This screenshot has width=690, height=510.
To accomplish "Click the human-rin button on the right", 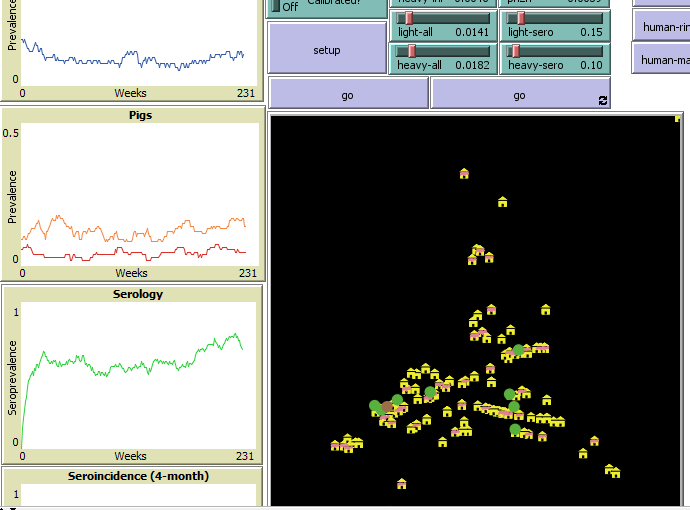I will click(660, 25).
